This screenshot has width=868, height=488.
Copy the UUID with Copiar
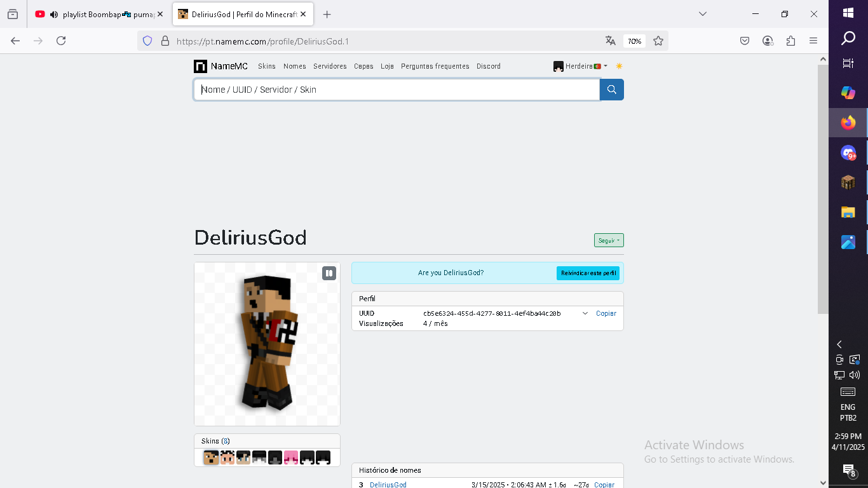pos(606,313)
